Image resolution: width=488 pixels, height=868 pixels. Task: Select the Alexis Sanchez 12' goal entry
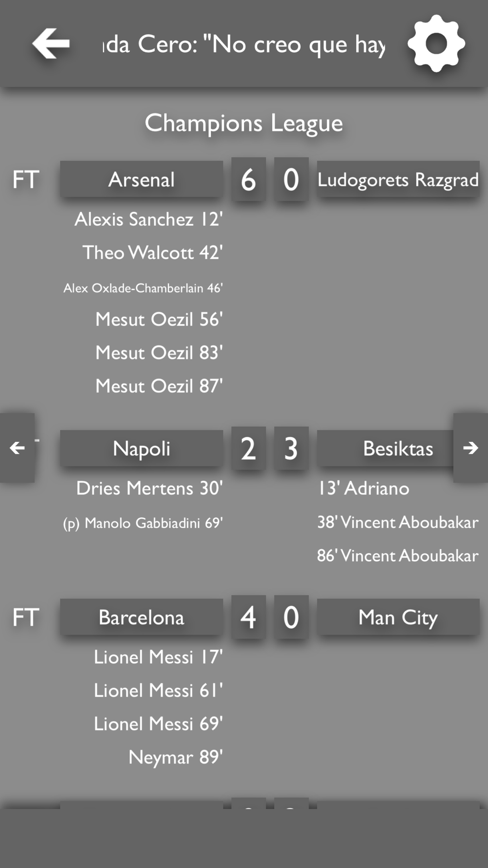(149, 219)
